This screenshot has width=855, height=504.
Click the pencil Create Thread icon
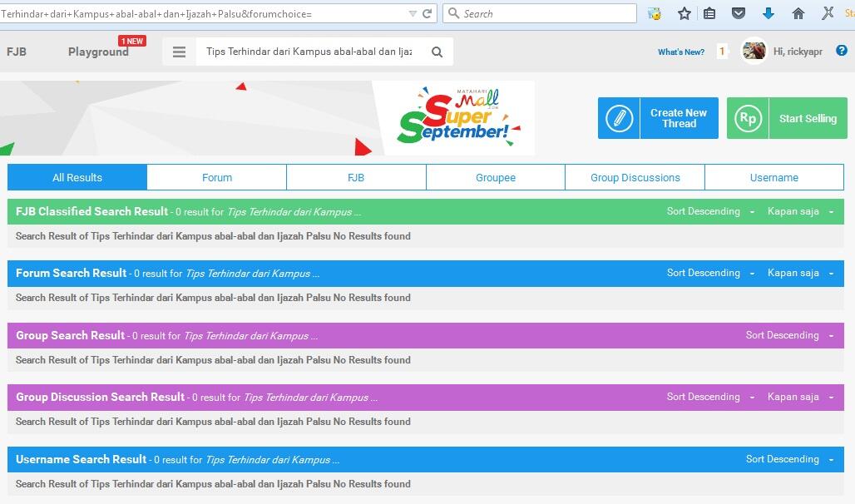click(619, 118)
